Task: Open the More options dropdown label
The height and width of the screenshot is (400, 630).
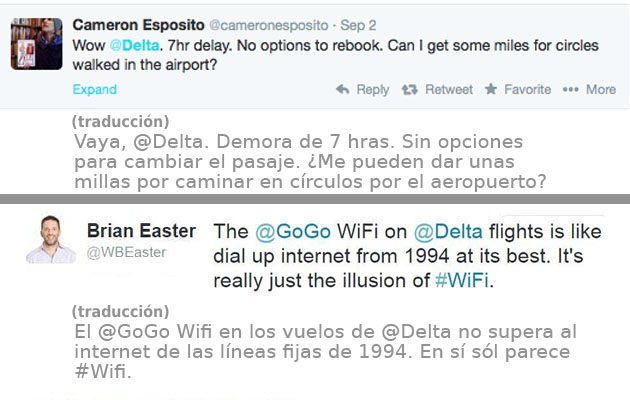Action: click(601, 90)
